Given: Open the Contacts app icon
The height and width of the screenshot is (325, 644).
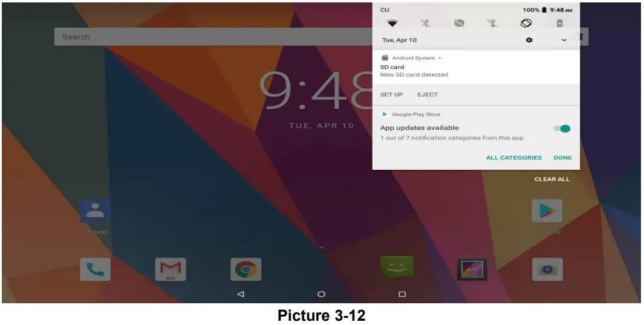Looking at the screenshot, I should 96,211.
